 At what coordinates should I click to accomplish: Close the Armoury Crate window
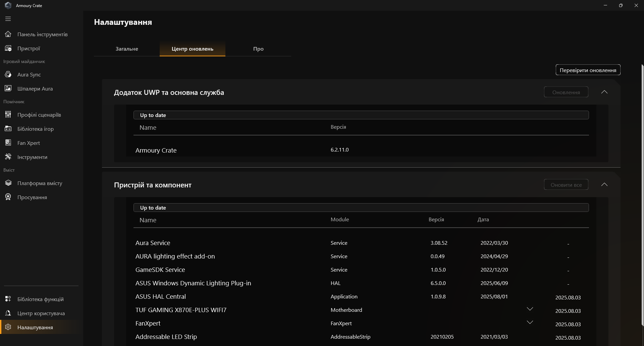point(636,5)
